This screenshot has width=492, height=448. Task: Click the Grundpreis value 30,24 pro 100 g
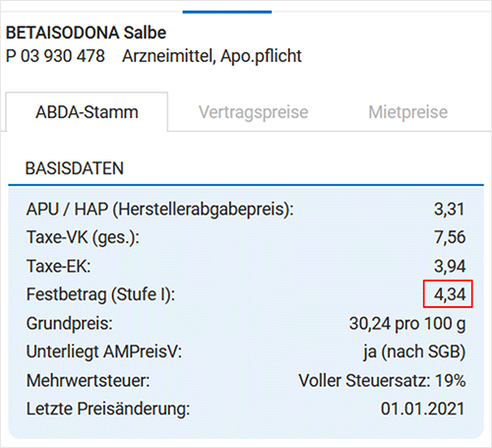pyautogui.click(x=407, y=324)
